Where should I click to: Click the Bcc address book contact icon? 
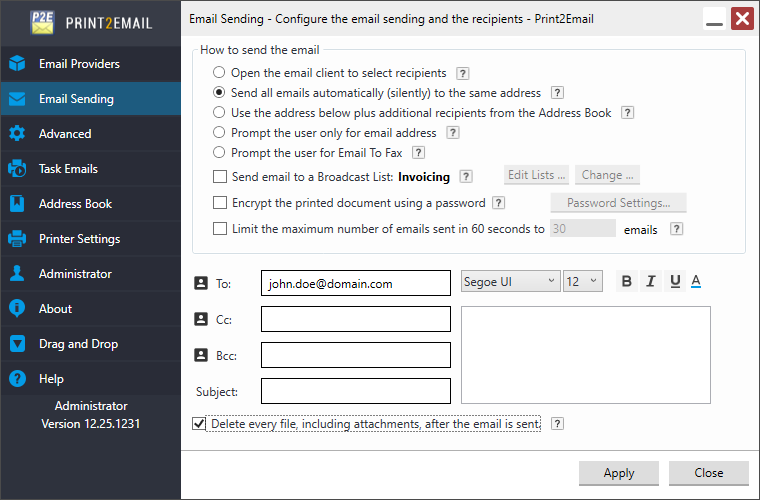(x=201, y=355)
